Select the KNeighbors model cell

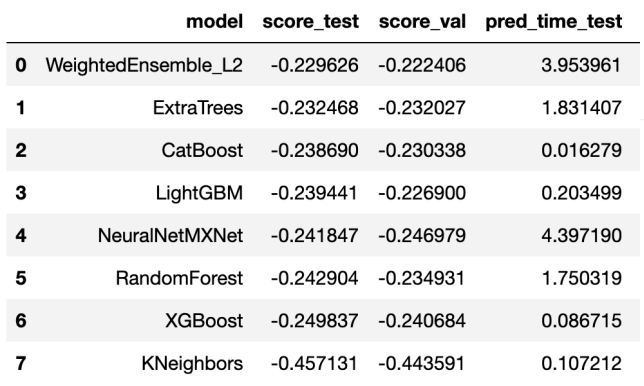coord(192,364)
